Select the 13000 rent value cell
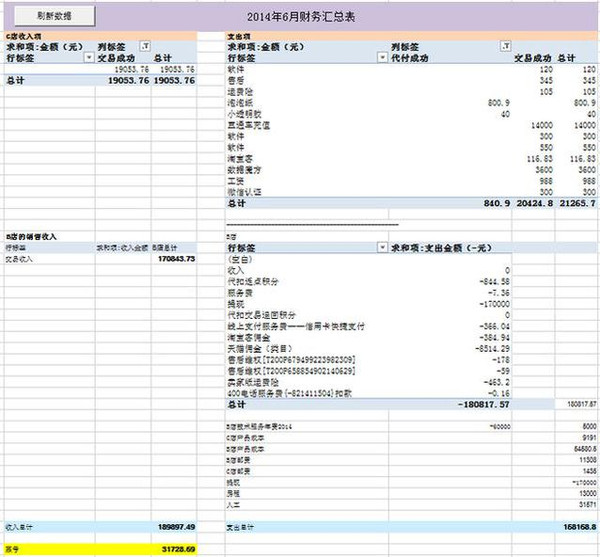This screenshot has height=557, width=600. (x=588, y=493)
